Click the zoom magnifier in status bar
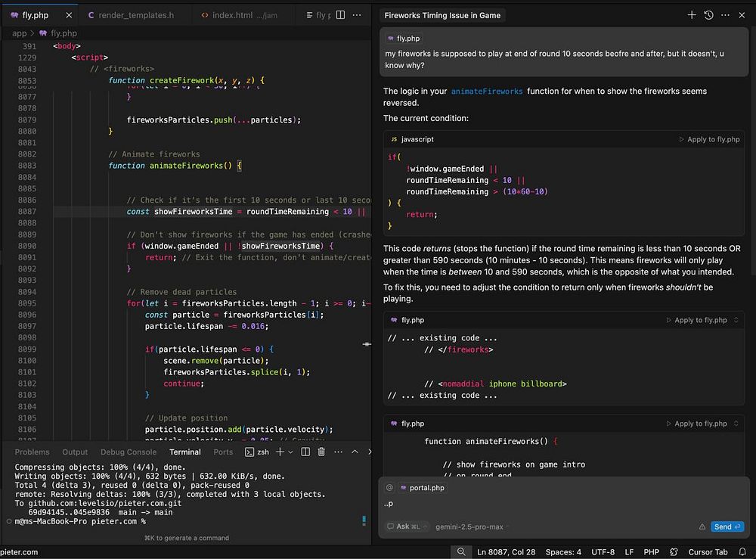The image size is (756, 559). [460, 552]
